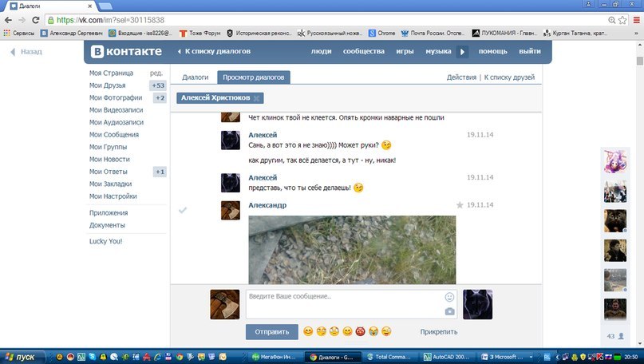
Task: Click the Lucky You! sidebar link
Action: pyautogui.click(x=105, y=241)
